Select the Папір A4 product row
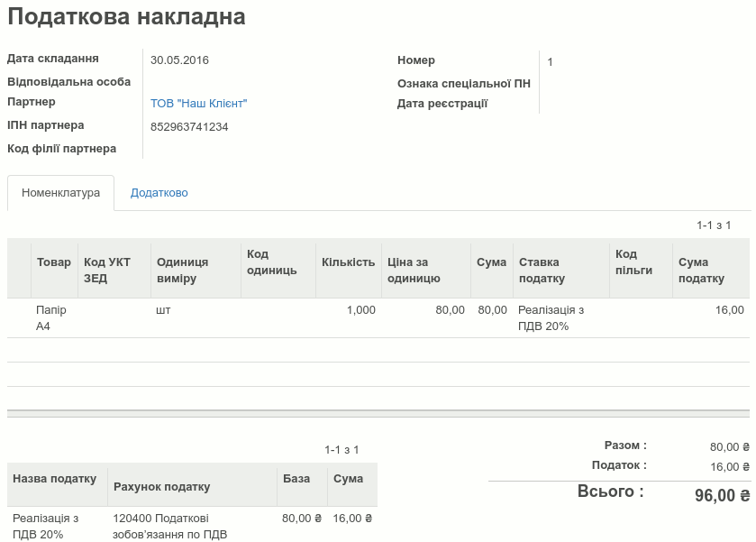Image resolution: width=756 pixels, height=542 pixels. click(x=270, y=317)
